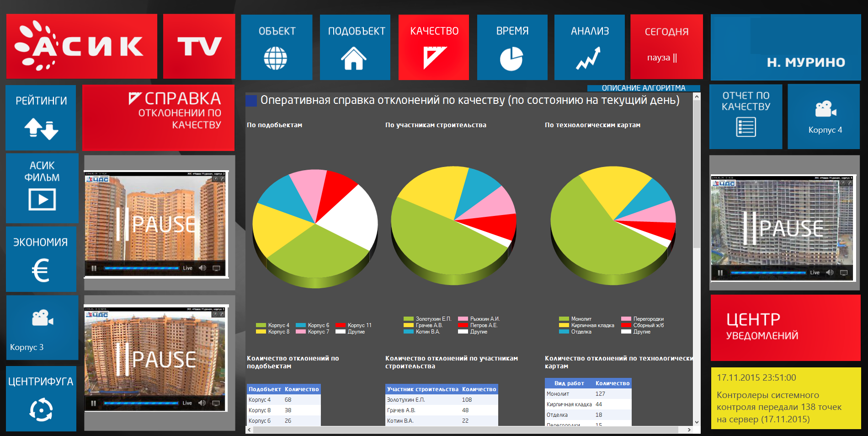Open РЕЙТИНГИ up-down arrows tile
The height and width of the screenshot is (436, 868).
pyautogui.click(x=41, y=118)
